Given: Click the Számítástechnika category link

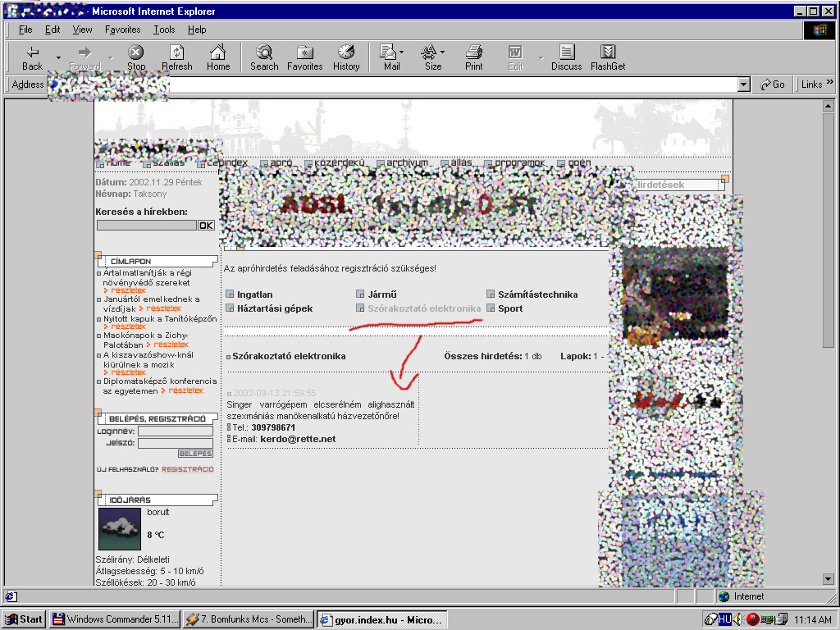Looking at the screenshot, I should tap(537, 294).
